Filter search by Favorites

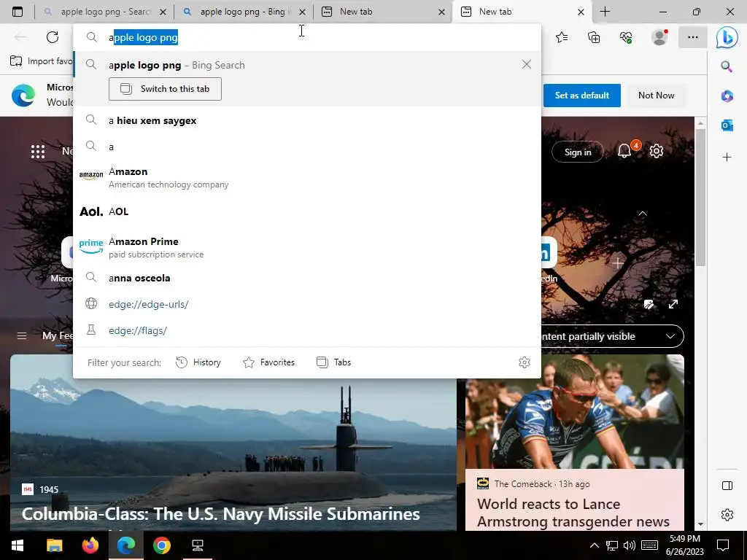tap(268, 362)
